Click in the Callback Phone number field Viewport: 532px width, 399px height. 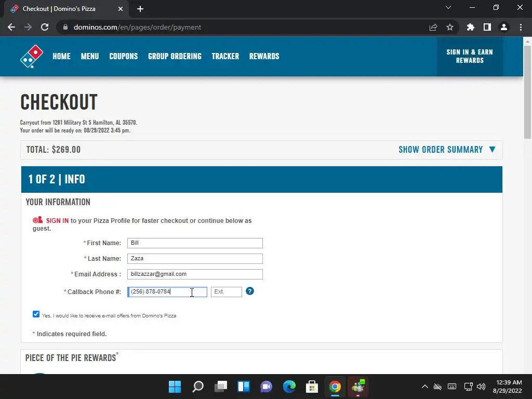(167, 292)
